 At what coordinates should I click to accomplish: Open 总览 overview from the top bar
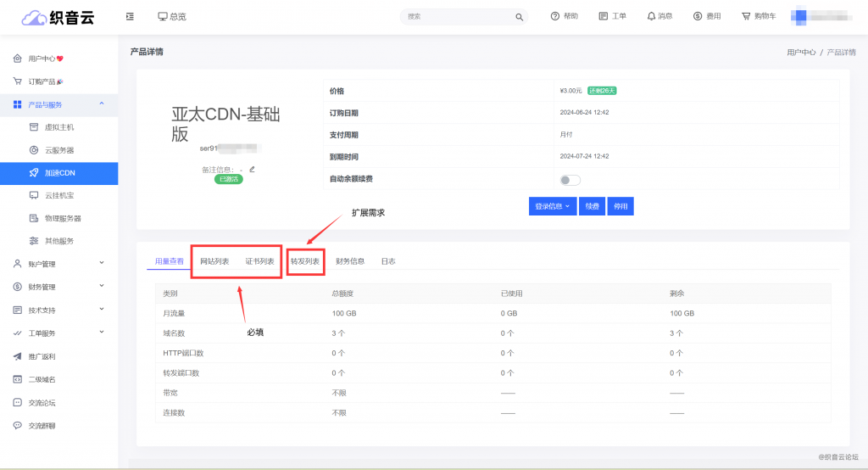pos(172,17)
